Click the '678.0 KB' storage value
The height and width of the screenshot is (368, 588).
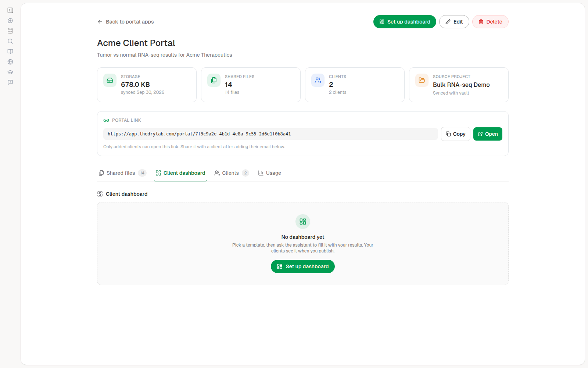point(135,85)
